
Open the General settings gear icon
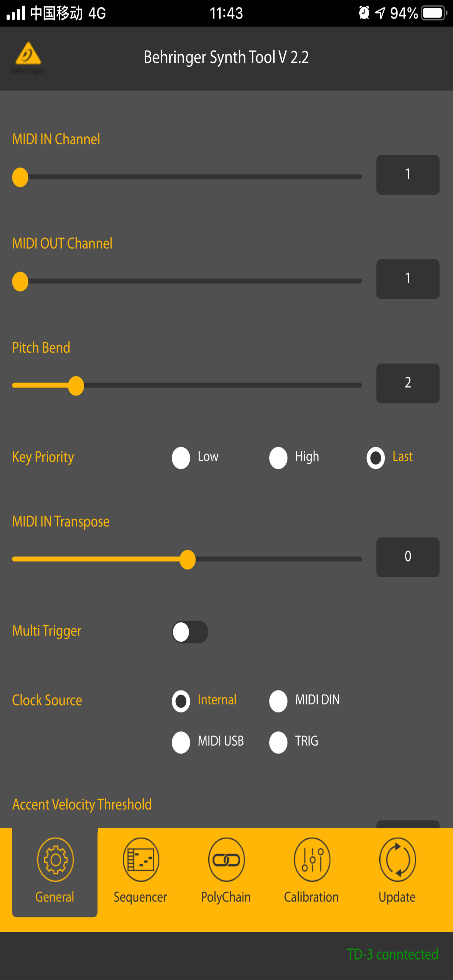55,859
